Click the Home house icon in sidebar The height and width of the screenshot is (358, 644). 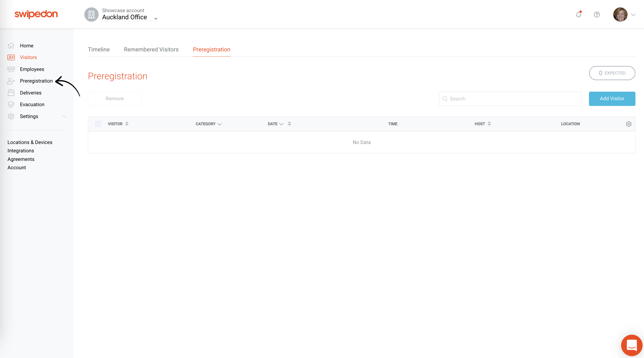[x=11, y=46]
